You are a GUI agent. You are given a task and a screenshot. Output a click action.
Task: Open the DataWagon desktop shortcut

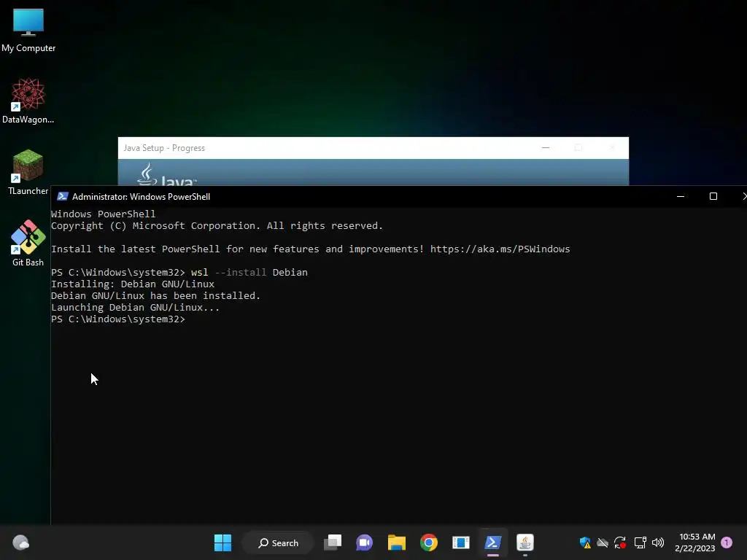pyautogui.click(x=28, y=101)
